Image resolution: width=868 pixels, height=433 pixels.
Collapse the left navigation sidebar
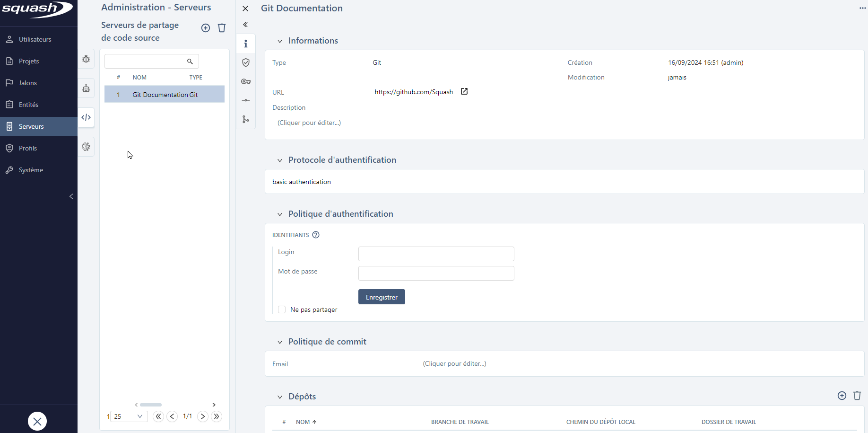71,196
